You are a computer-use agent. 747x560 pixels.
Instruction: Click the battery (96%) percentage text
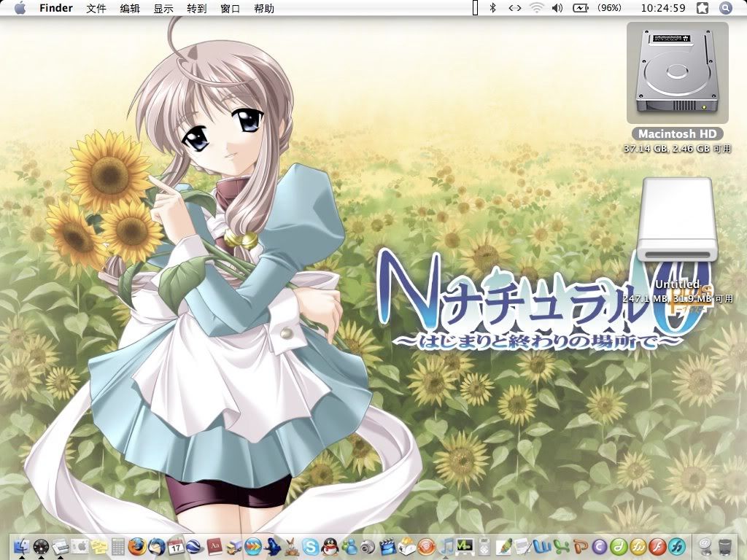point(610,8)
